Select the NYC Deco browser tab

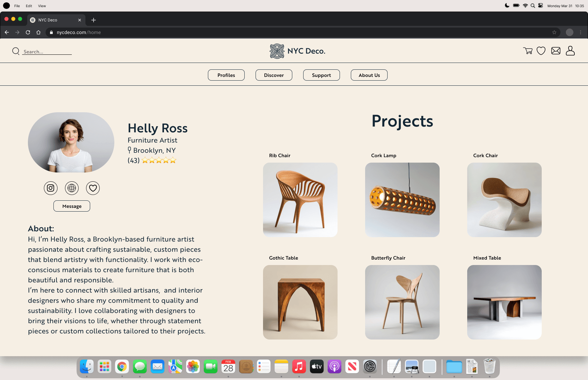point(56,20)
